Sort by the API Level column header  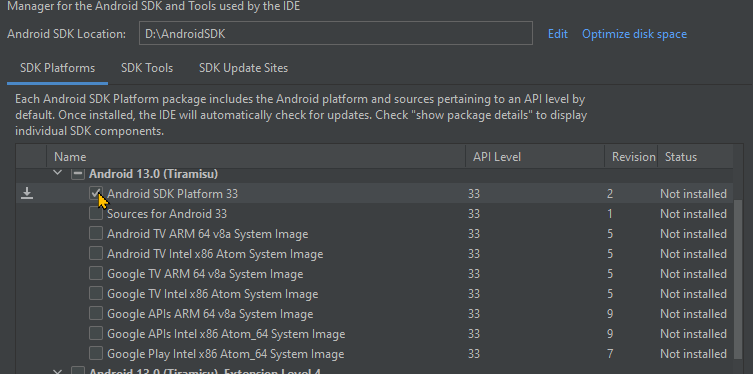[534, 157]
